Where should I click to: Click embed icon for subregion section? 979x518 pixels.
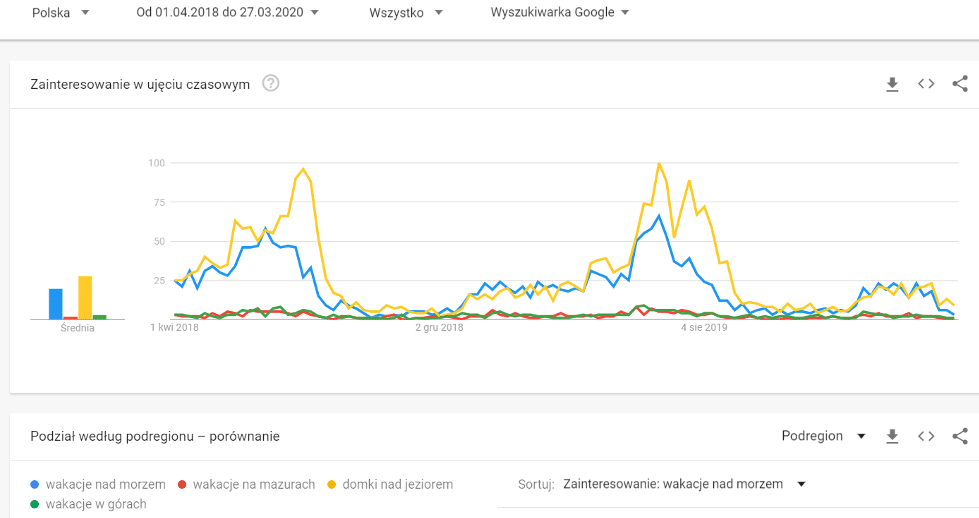pyautogui.click(x=926, y=436)
